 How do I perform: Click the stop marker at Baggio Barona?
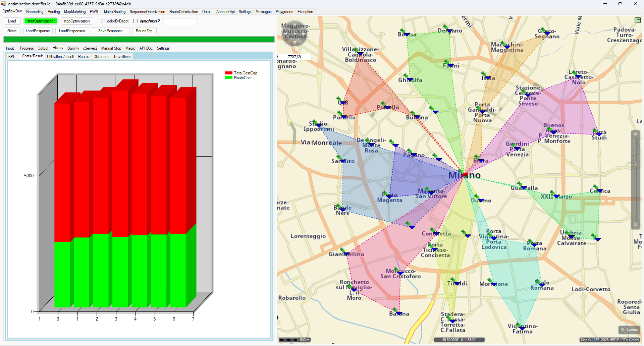click(399, 313)
